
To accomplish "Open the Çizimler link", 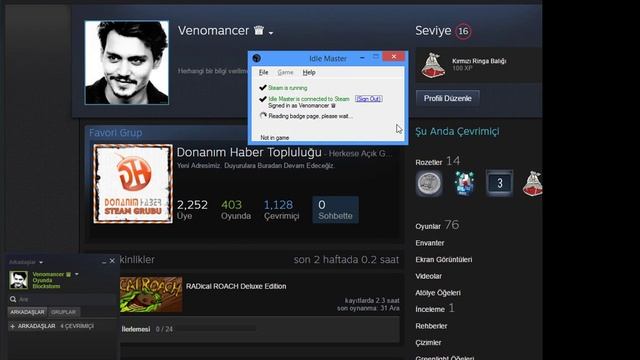I will pyautogui.click(x=428, y=342).
